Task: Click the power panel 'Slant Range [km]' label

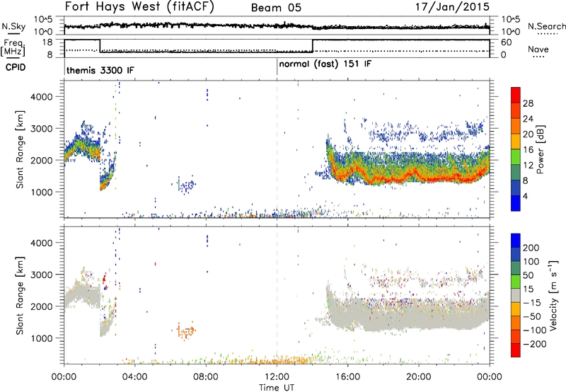Action: coord(20,149)
